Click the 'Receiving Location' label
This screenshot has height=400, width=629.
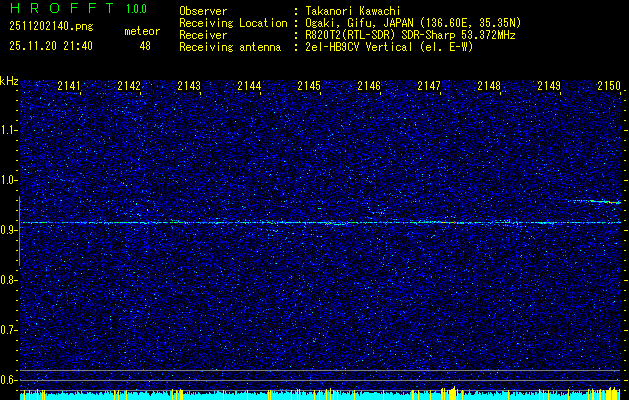click(x=233, y=23)
